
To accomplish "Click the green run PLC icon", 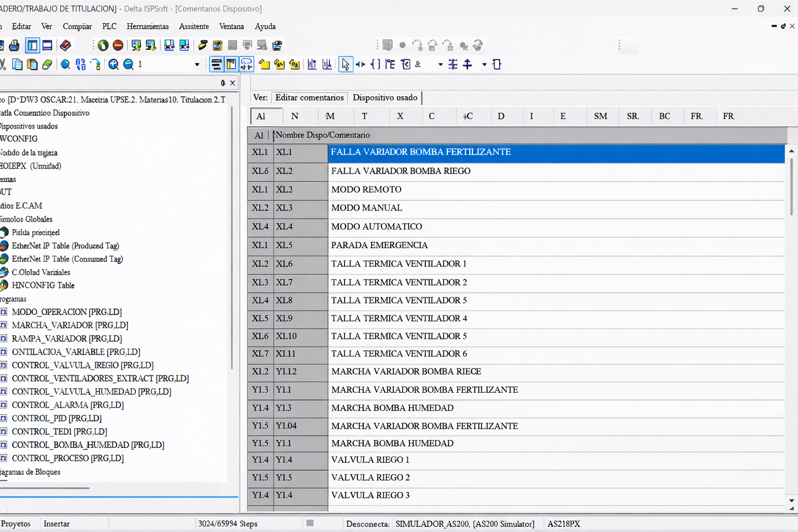I will pyautogui.click(x=103, y=46).
